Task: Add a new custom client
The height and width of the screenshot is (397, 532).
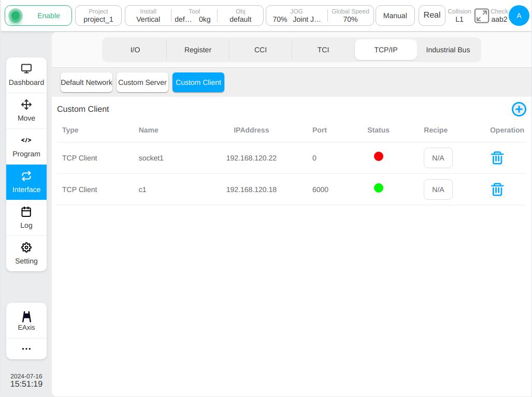Action: click(519, 109)
